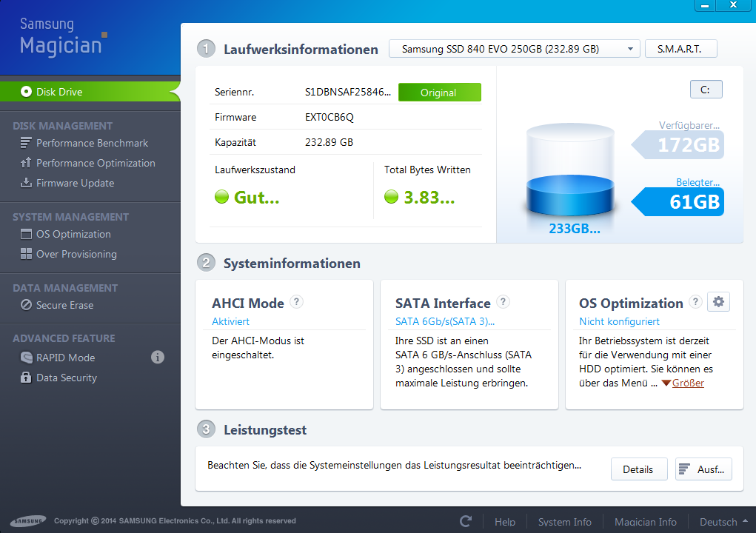Viewport: 756px width, 533px height.
Task: Click the Over Provisioning grid icon
Action: click(26, 254)
